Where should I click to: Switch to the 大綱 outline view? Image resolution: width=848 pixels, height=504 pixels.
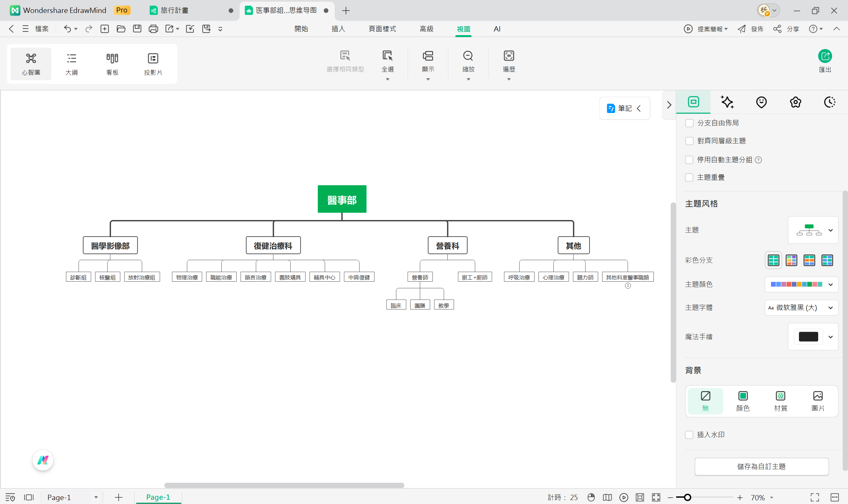(71, 64)
